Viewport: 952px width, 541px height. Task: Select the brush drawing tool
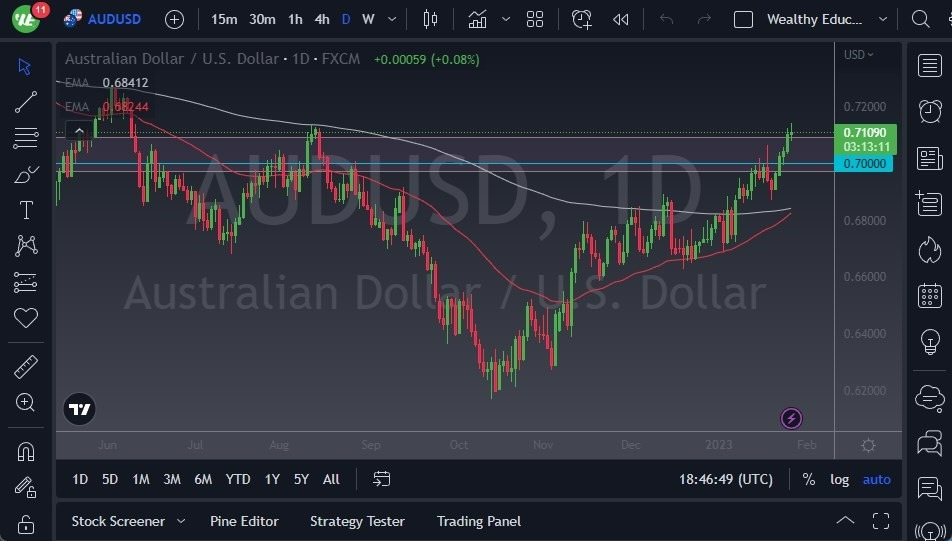coord(26,174)
